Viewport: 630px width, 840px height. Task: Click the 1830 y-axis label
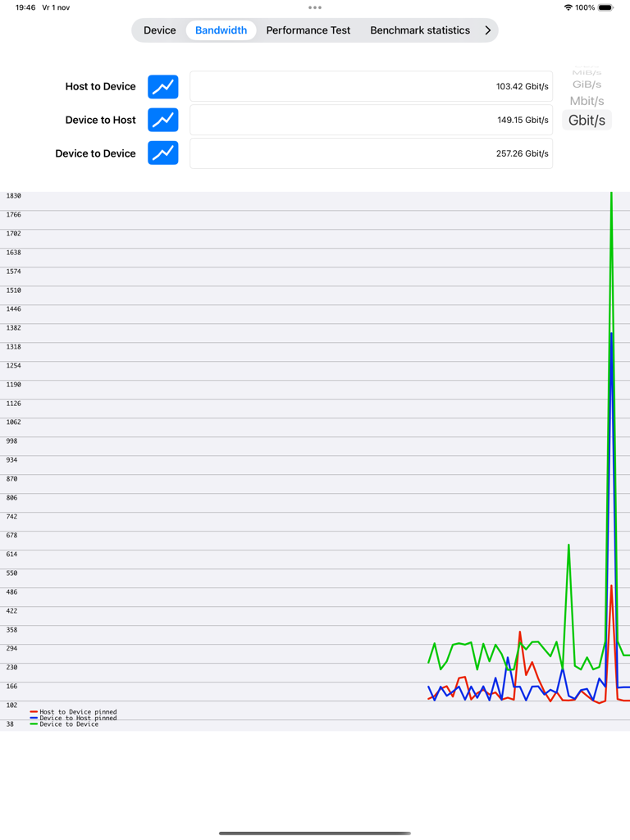click(x=13, y=196)
